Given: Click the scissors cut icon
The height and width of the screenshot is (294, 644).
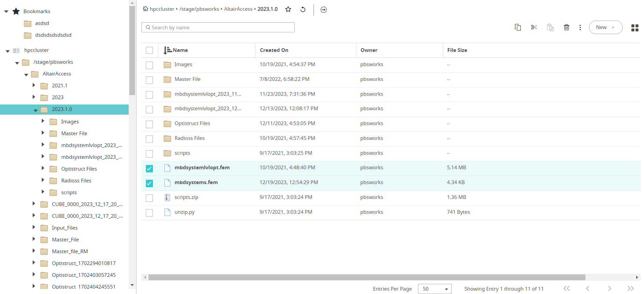Looking at the screenshot, I should tap(534, 27).
